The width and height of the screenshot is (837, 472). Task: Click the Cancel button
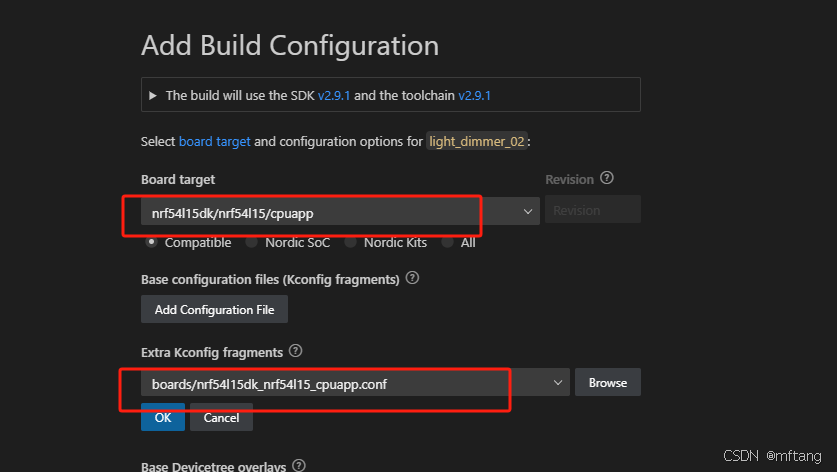(221, 417)
